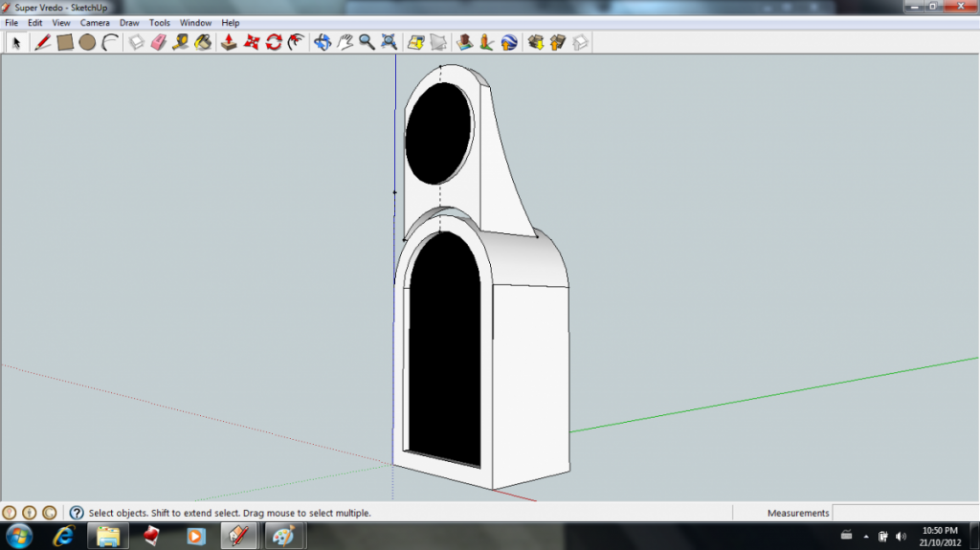This screenshot has height=550, width=980.
Task: Open the Camera menu
Action: [95, 23]
